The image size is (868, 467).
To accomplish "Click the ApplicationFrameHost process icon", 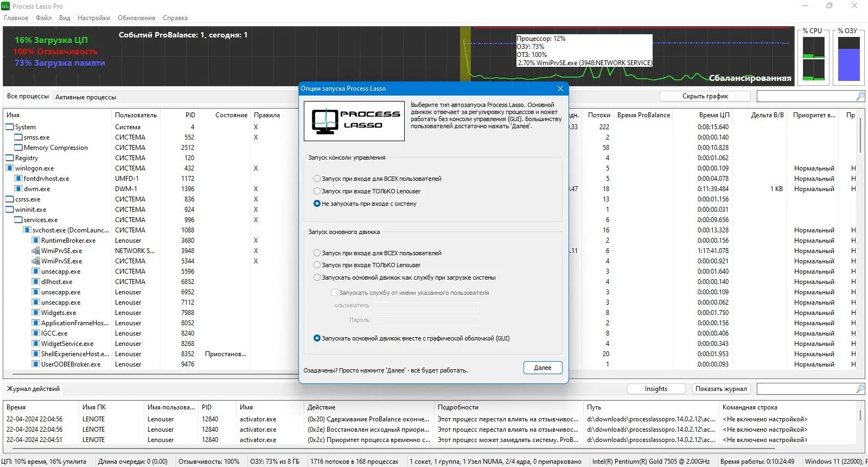I will click(x=36, y=323).
